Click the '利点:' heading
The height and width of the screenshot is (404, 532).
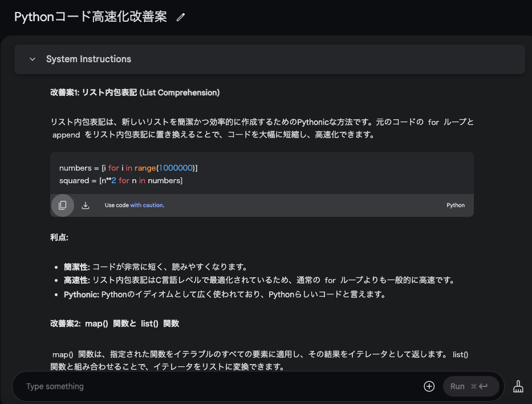(x=59, y=237)
